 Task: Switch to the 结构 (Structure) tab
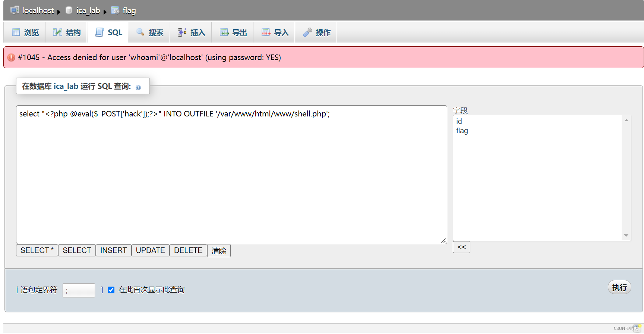coord(66,32)
